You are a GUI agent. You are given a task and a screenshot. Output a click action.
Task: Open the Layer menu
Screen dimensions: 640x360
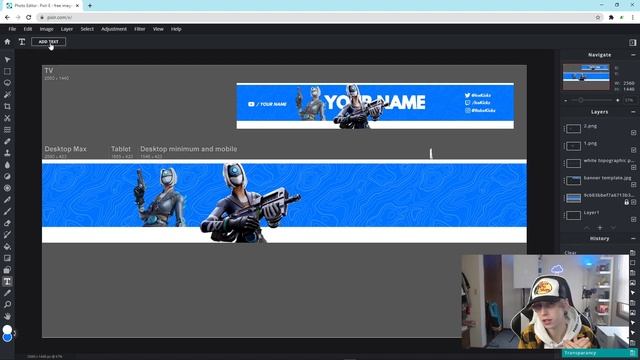[x=67, y=29]
